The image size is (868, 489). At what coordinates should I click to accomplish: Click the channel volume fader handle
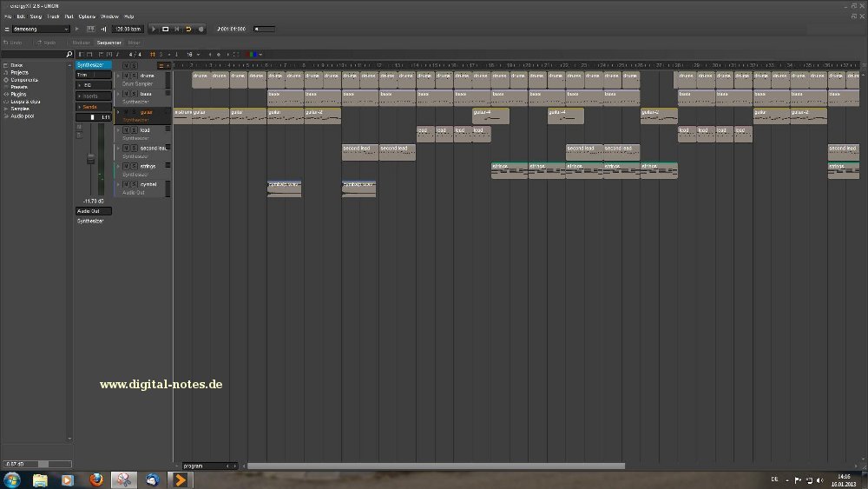[x=89, y=159]
